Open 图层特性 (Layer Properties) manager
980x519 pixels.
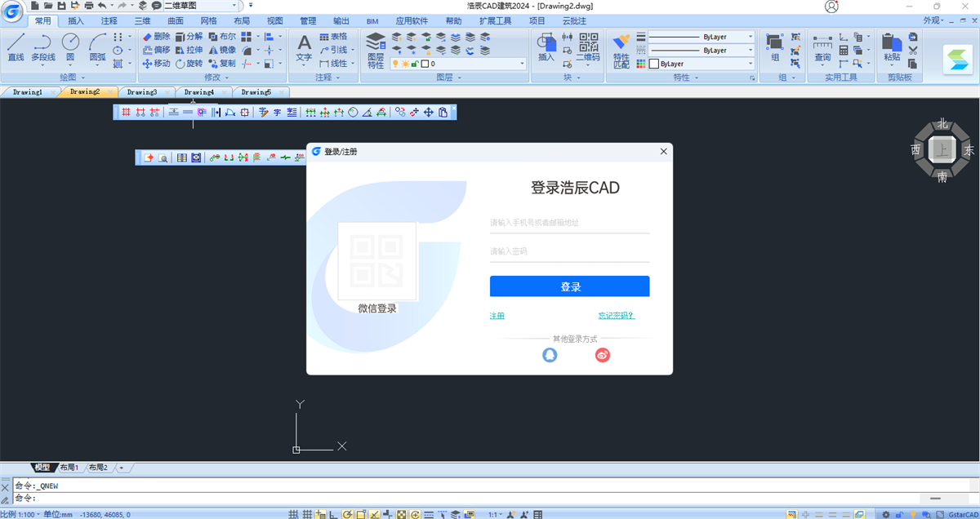[376, 50]
